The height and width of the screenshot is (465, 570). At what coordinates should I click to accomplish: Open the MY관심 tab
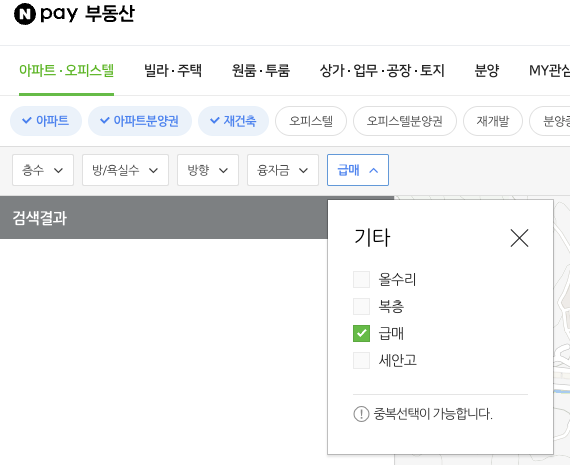tap(549, 70)
